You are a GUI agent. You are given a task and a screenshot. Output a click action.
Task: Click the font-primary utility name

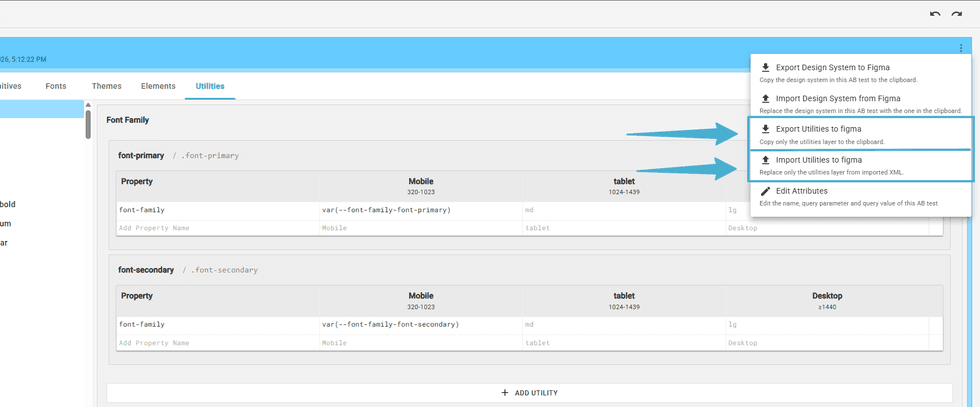click(141, 155)
